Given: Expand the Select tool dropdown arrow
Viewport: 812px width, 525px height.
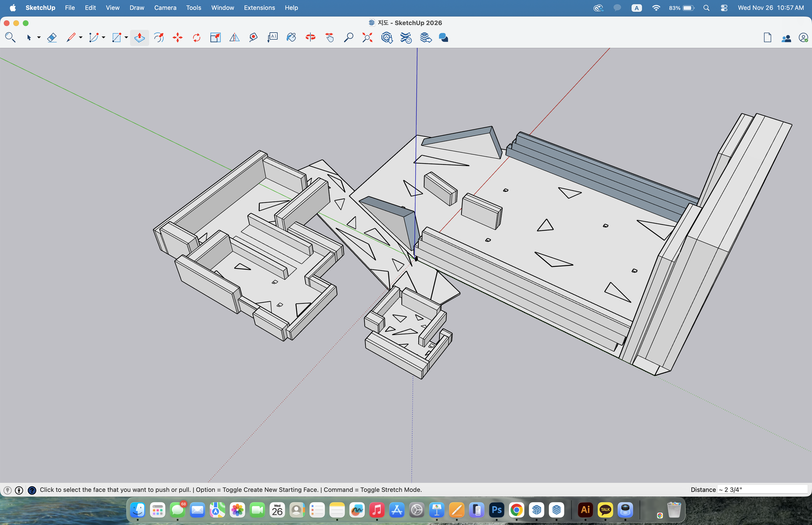Looking at the screenshot, I should 39,38.
